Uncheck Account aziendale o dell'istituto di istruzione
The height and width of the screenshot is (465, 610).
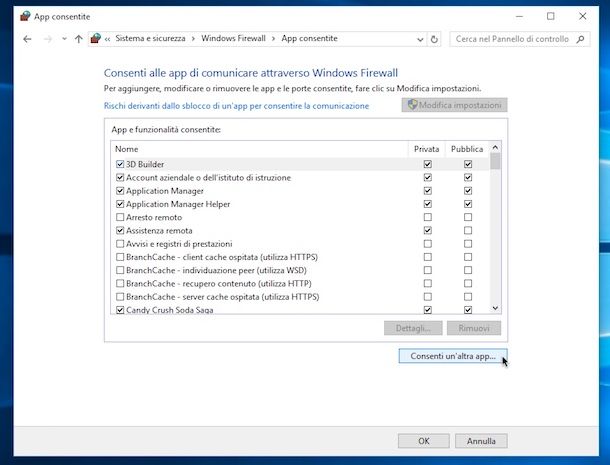click(x=120, y=178)
